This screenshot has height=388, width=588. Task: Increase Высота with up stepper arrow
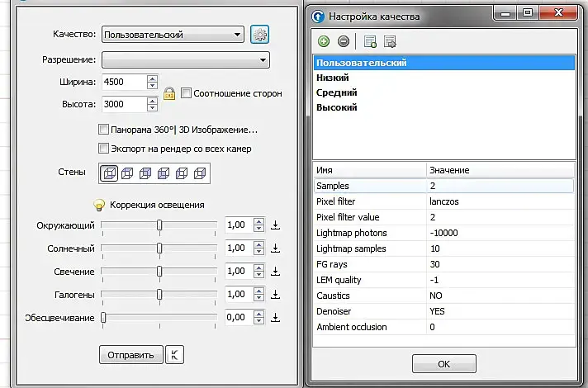click(x=152, y=101)
